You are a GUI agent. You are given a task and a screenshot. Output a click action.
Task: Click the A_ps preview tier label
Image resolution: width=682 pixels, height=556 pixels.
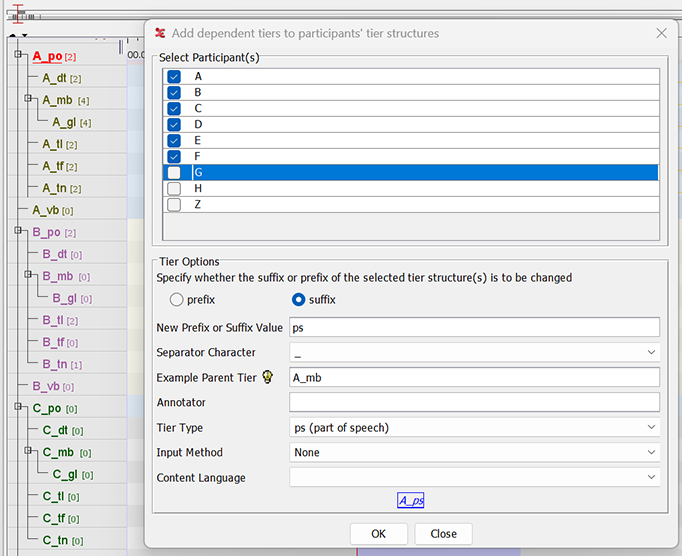411,500
